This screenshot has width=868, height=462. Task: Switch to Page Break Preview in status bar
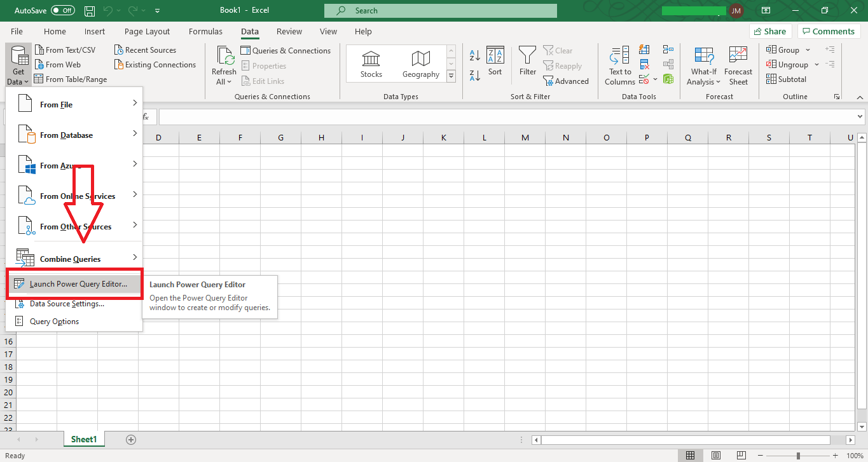(741, 456)
